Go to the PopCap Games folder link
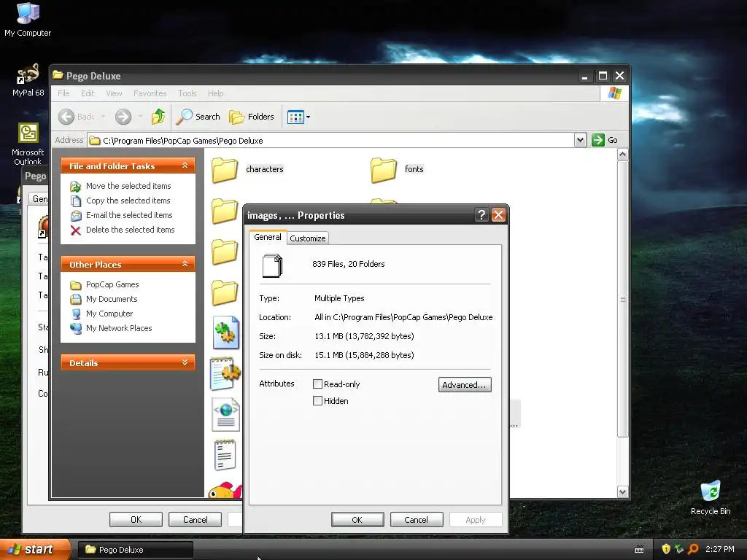The image size is (747, 560). pos(112,284)
